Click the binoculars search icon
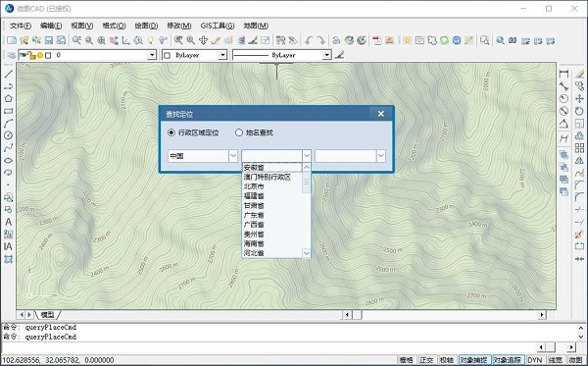Screen dimensions: 588x366 513,40
